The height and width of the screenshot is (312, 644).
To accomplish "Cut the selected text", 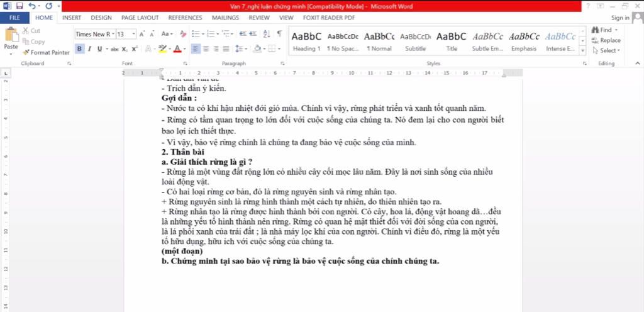I will click(x=31, y=31).
